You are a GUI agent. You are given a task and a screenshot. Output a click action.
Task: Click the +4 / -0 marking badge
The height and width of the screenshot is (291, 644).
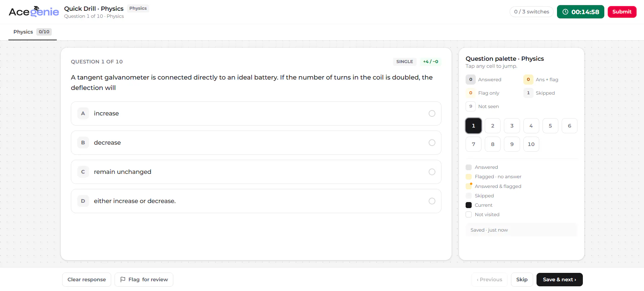click(x=430, y=62)
